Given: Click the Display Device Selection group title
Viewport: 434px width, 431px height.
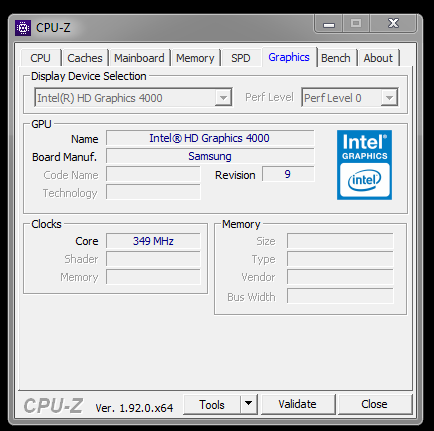Looking at the screenshot, I should pyautogui.click(x=89, y=76).
